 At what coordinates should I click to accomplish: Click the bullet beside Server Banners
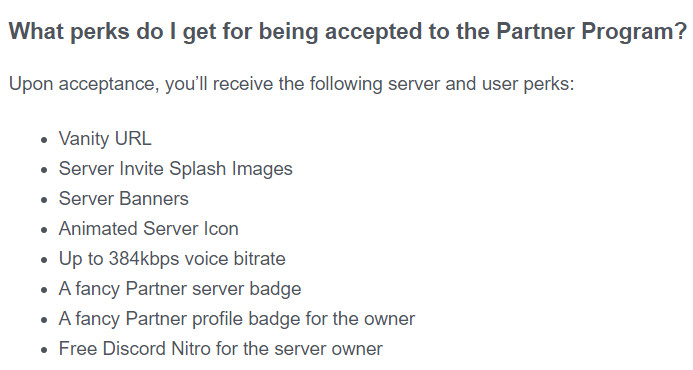[44, 200]
